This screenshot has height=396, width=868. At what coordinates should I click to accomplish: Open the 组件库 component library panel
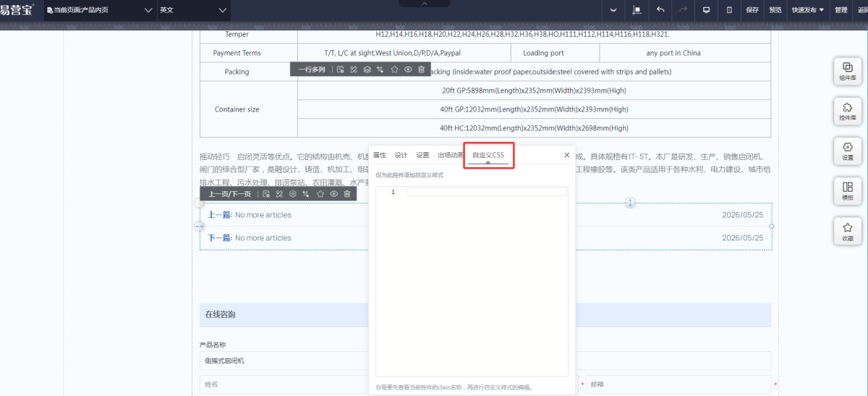coord(848,71)
